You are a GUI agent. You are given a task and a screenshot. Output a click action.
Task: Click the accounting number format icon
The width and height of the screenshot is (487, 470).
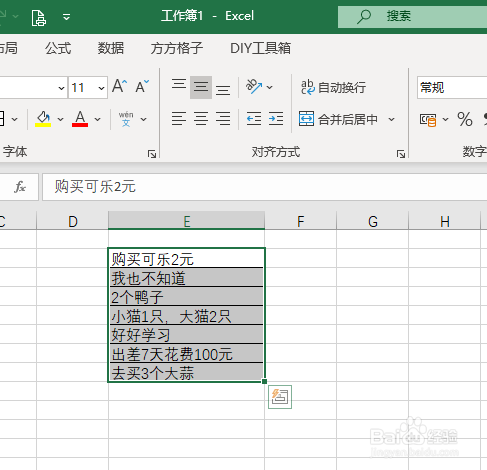click(428, 120)
